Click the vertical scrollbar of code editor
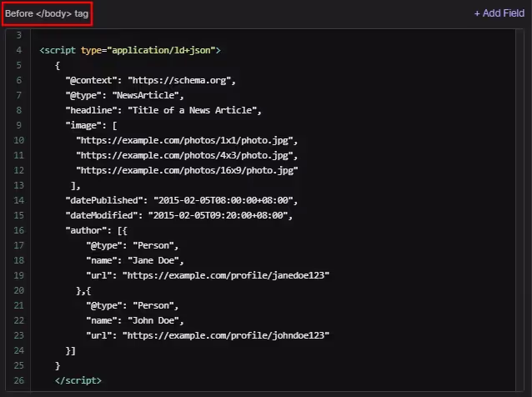Screen dimensions: 532x397 [x=519, y=210]
